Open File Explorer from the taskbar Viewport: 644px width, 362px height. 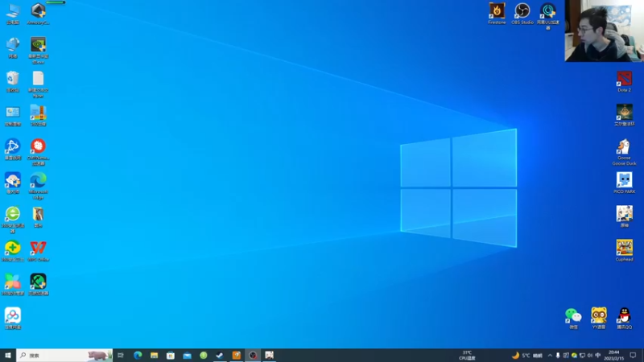click(154, 356)
